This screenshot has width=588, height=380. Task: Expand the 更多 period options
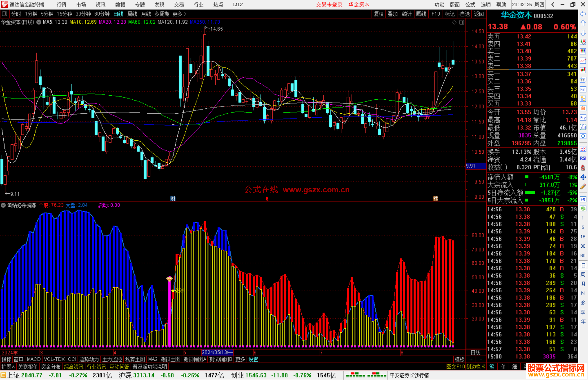pyautogui.click(x=179, y=14)
